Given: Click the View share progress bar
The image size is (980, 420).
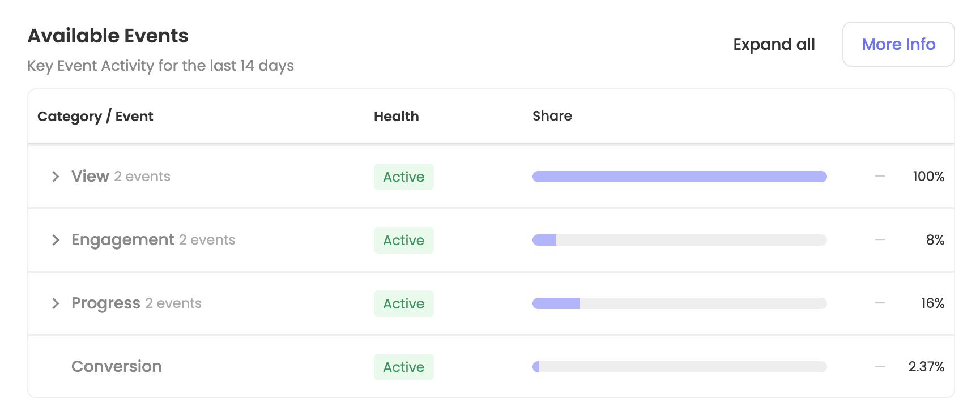Looking at the screenshot, I should [679, 177].
